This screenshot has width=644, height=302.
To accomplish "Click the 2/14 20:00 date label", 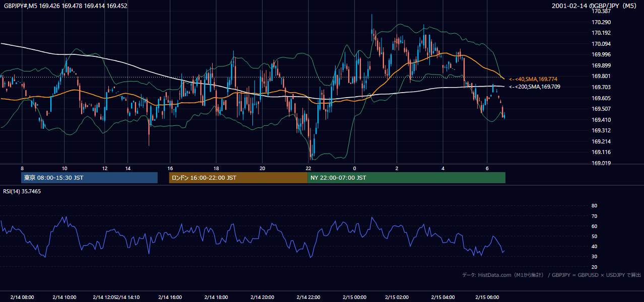I will pyautogui.click(x=262, y=297).
